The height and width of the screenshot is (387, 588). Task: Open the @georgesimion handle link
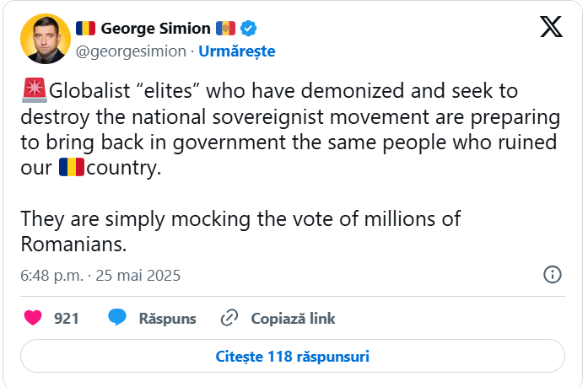pos(132,51)
